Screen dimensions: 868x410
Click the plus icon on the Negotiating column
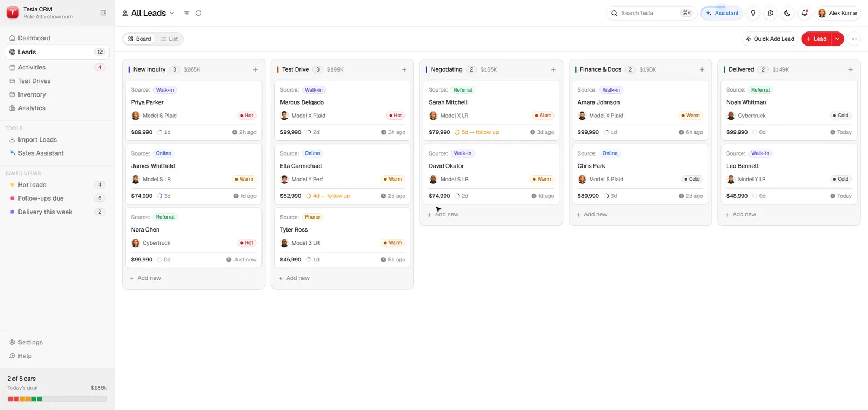click(553, 69)
